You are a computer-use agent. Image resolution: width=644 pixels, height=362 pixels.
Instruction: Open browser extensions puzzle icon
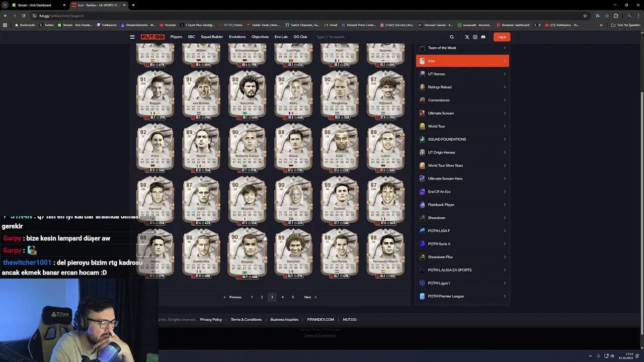pyautogui.click(x=615, y=16)
